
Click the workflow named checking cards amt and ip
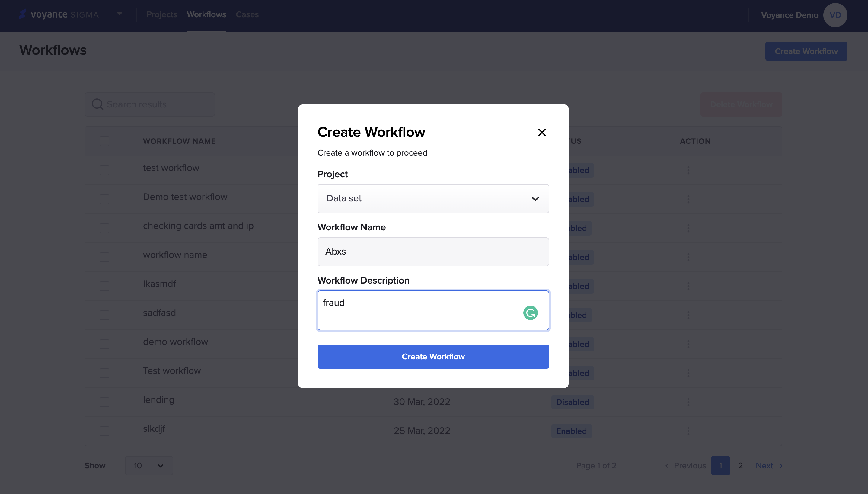click(x=198, y=226)
